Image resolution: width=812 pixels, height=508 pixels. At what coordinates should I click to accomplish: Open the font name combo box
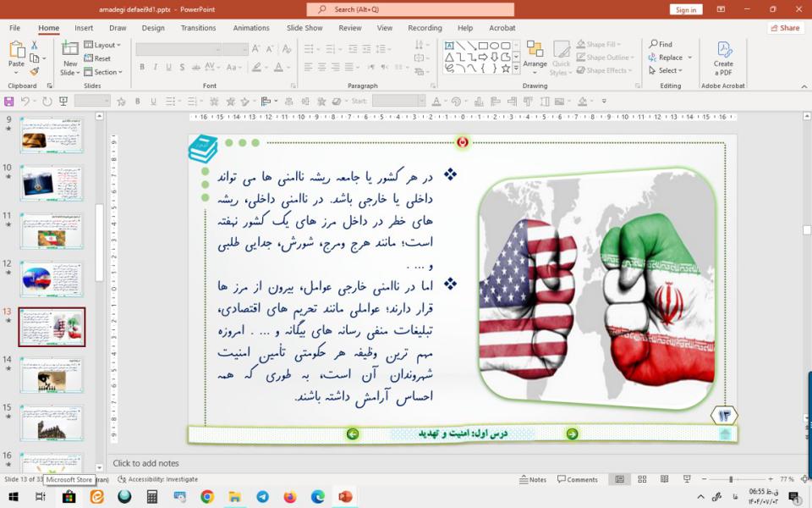(x=178, y=49)
